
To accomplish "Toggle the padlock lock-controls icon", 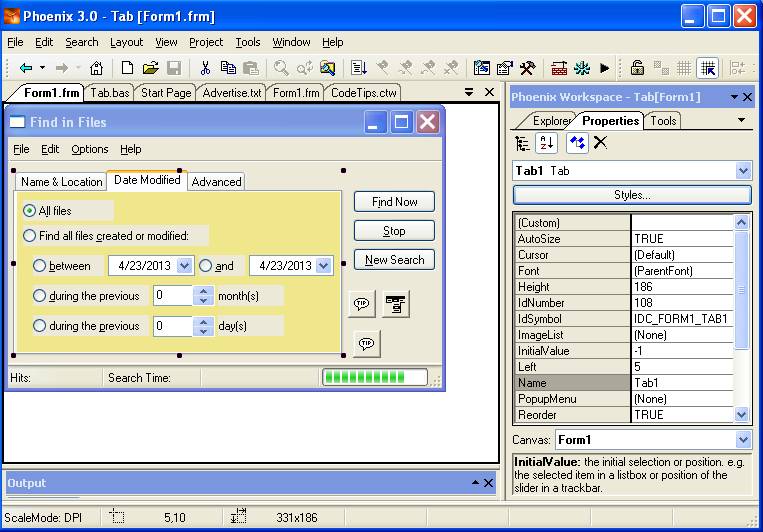I will (637, 68).
